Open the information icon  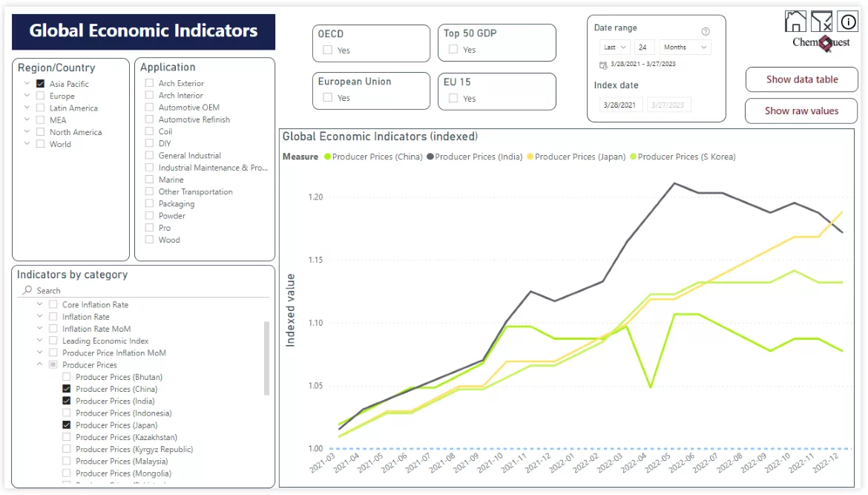847,22
